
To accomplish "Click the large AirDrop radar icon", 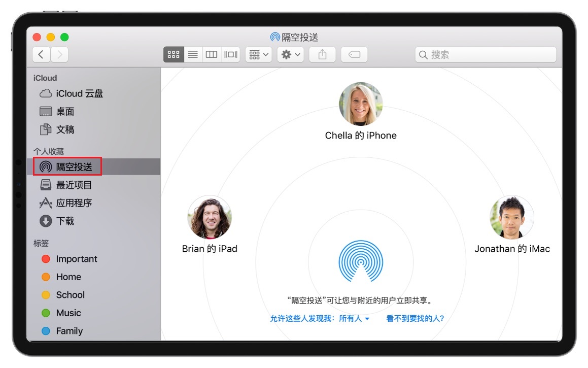I will click(x=361, y=261).
